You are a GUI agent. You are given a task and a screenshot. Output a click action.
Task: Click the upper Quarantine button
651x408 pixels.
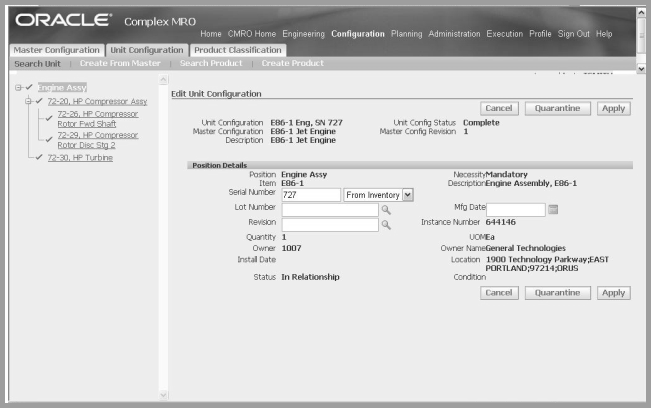[558, 108]
